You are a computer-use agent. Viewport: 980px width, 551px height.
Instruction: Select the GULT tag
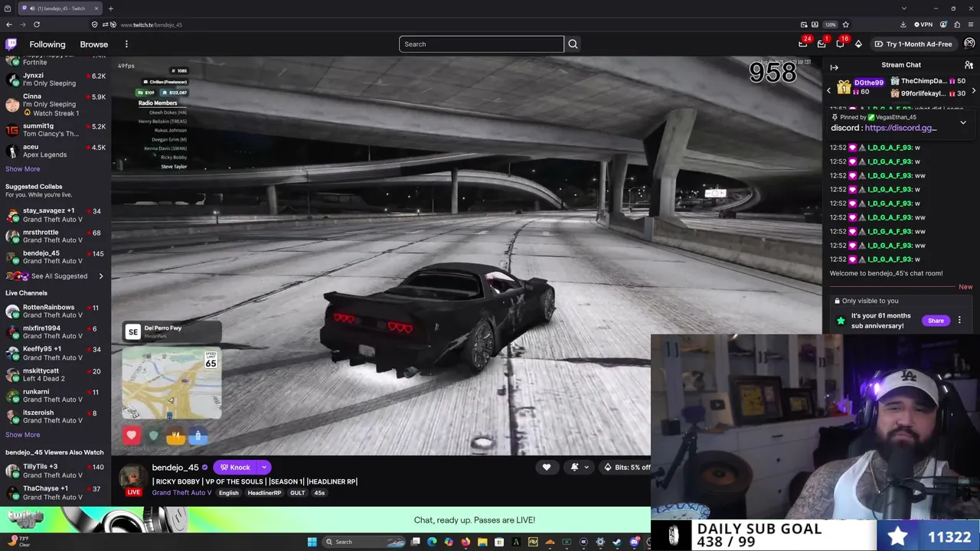[x=298, y=493]
